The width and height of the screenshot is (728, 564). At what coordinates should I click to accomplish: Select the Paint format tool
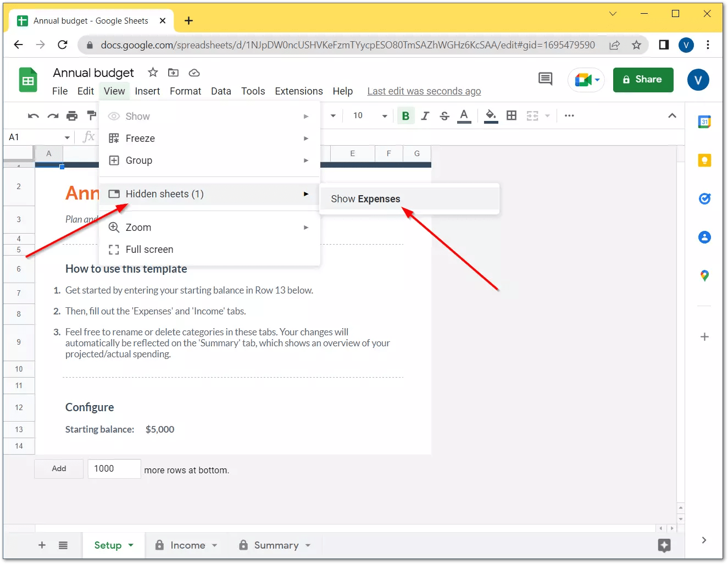pyautogui.click(x=90, y=116)
